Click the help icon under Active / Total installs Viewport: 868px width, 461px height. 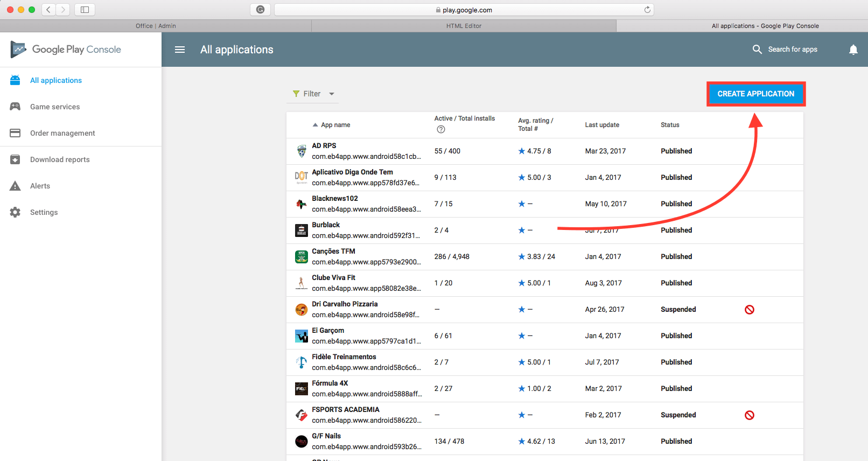click(x=441, y=129)
